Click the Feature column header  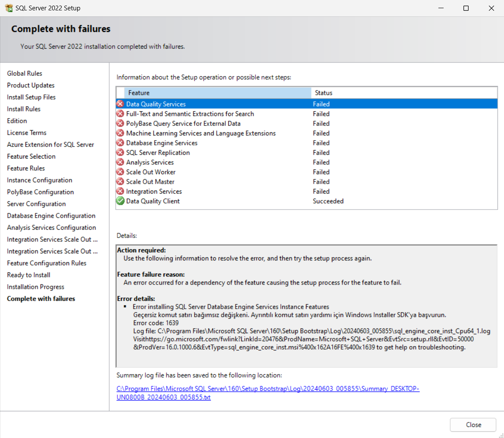(217, 93)
